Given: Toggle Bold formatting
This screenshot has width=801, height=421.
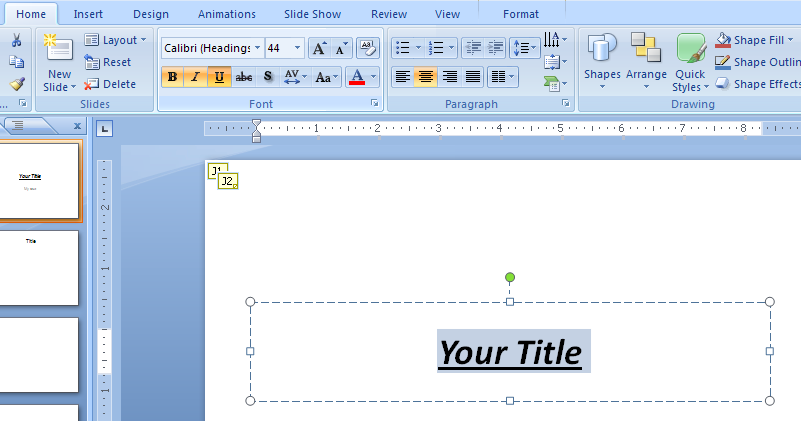Looking at the screenshot, I should point(173,77).
